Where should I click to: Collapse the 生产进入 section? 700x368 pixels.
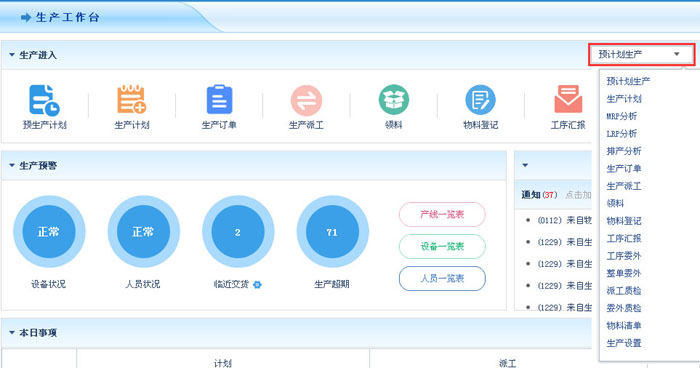pos(12,55)
